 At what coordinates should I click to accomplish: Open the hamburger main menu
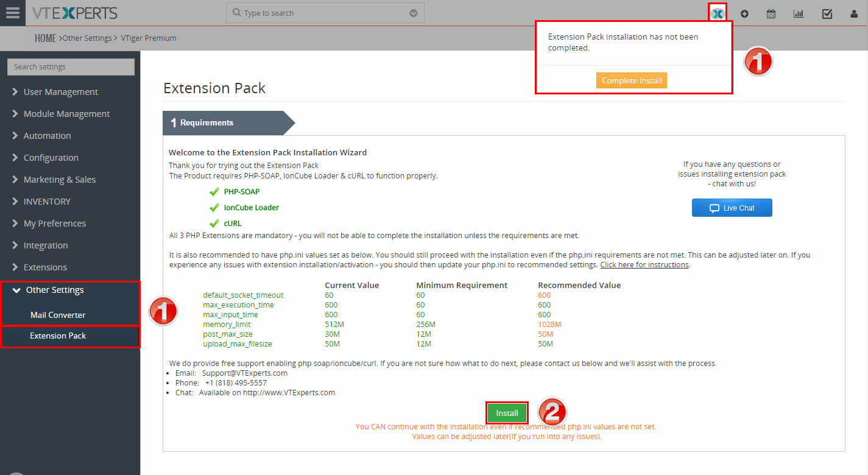(12, 13)
